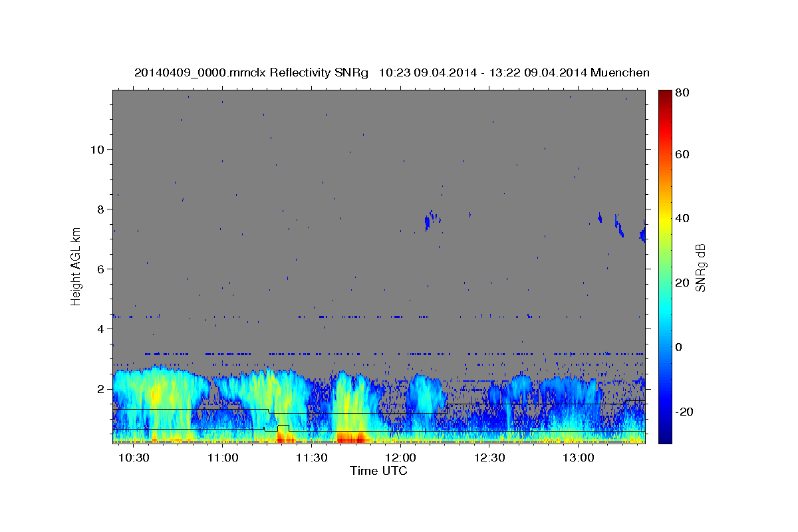This screenshot has height=532, width=798.
Task: Click the height tick label 6
Action: (100, 269)
